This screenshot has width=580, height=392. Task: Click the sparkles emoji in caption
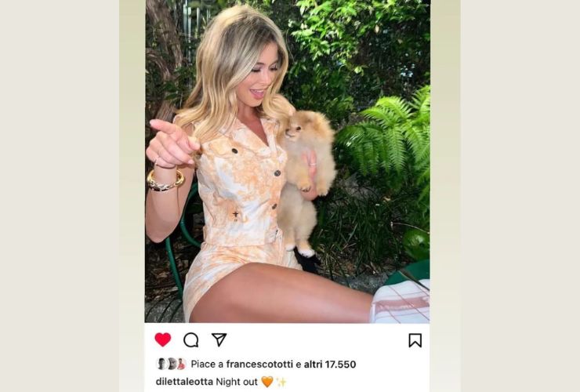click(281, 382)
